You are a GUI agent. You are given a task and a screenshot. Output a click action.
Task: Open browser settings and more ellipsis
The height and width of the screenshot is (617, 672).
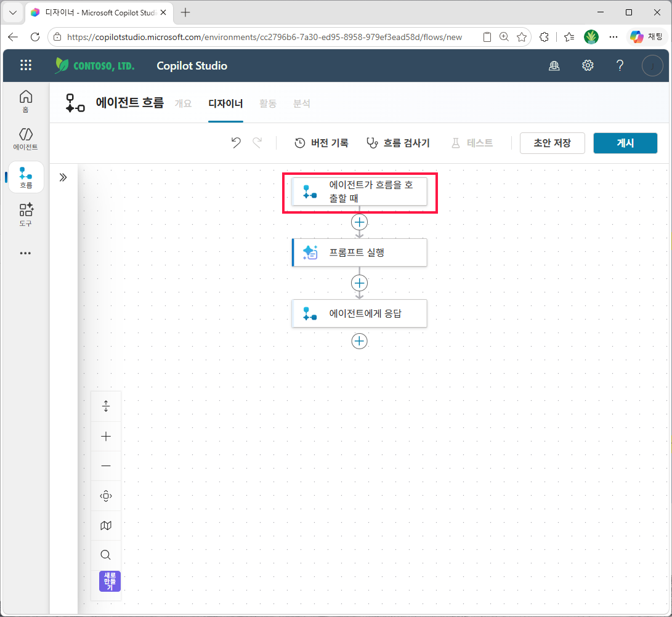point(613,37)
